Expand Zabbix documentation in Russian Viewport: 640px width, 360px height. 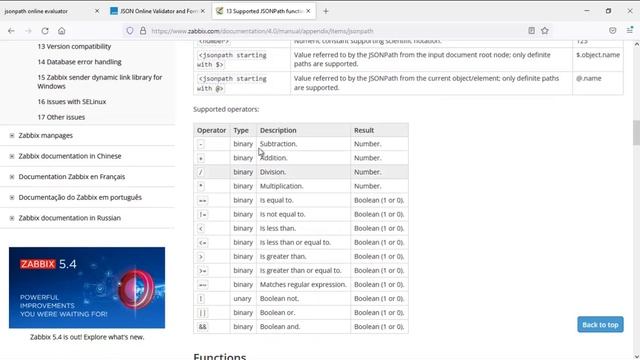click(x=12, y=218)
